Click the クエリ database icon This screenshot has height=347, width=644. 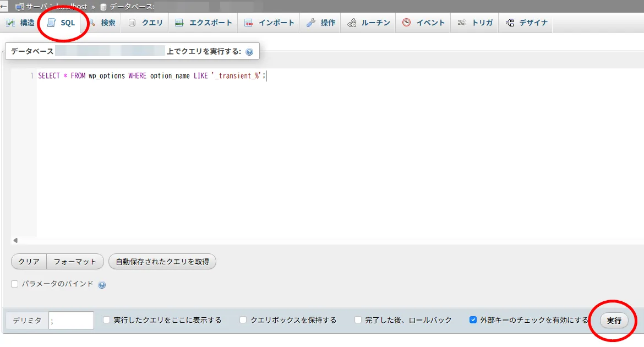[x=132, y=23]
